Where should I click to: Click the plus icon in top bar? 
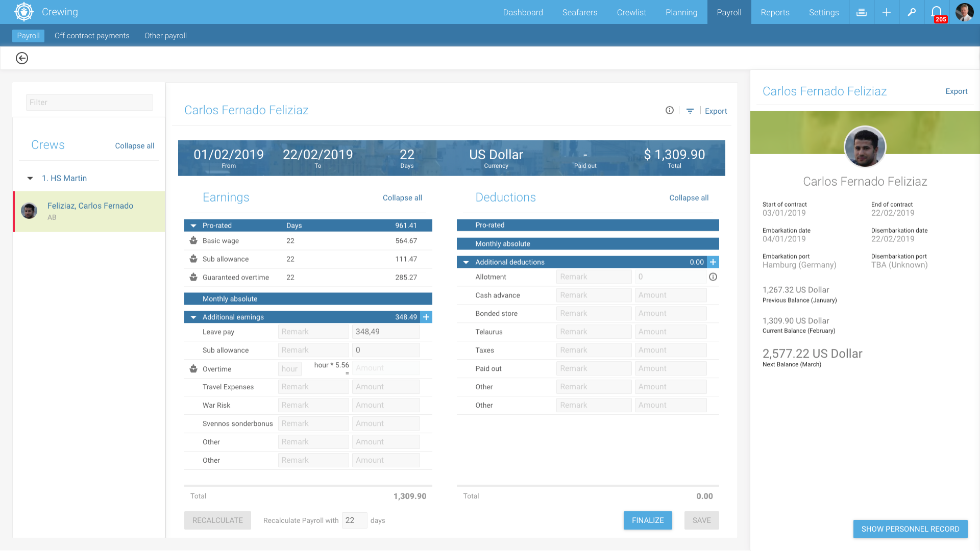(x=887, y=12)
